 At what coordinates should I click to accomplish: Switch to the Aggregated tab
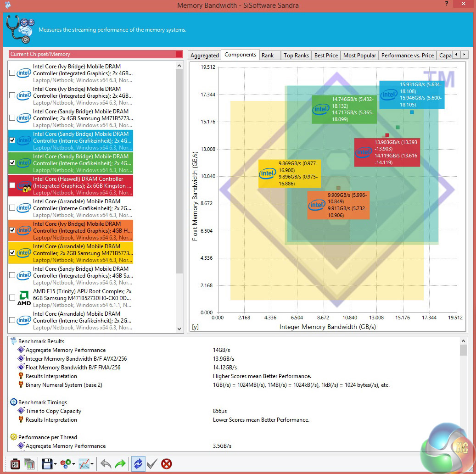[x=204, y=56]
